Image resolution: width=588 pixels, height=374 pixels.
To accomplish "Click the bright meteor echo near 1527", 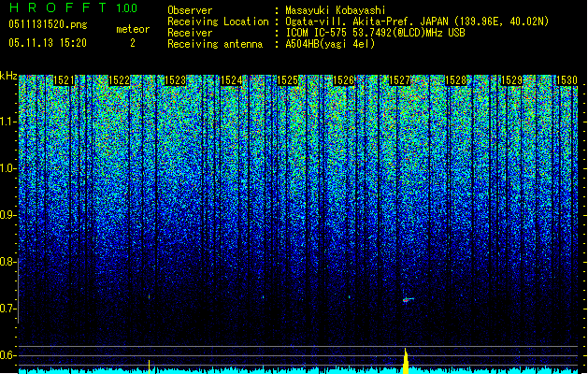I will 408,299.
